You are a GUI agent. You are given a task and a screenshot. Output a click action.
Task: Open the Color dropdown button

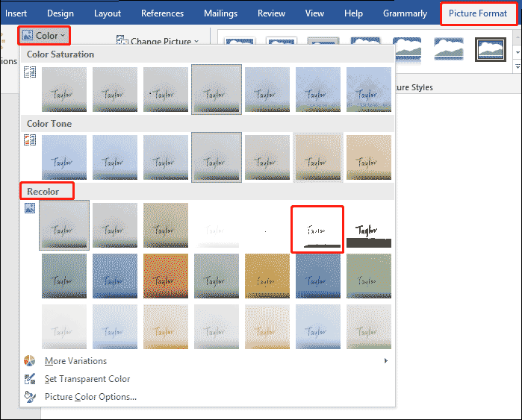tap(44, 35)
